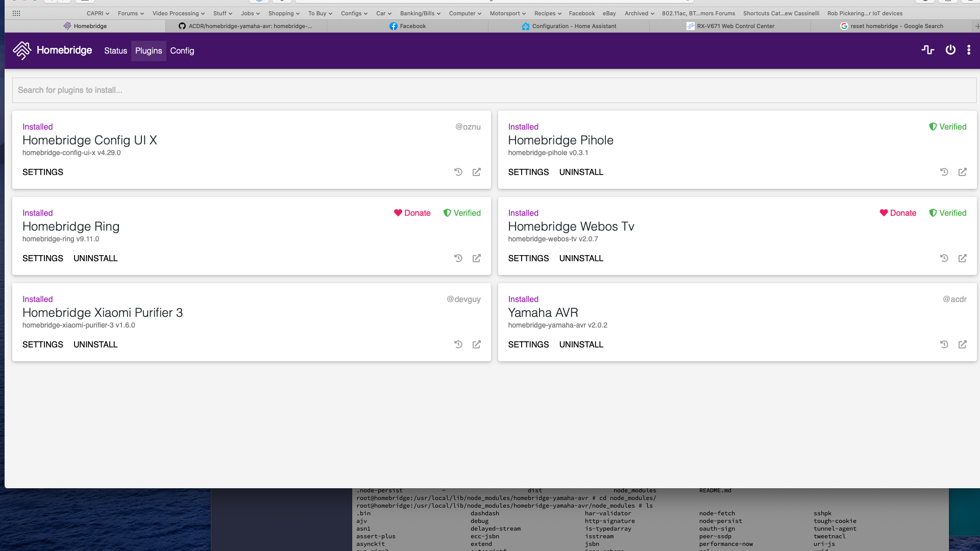The width and height of the screenshot is (980, 551).
Task: Donate to the Homebridge Ring plugin
Action: 412,213
